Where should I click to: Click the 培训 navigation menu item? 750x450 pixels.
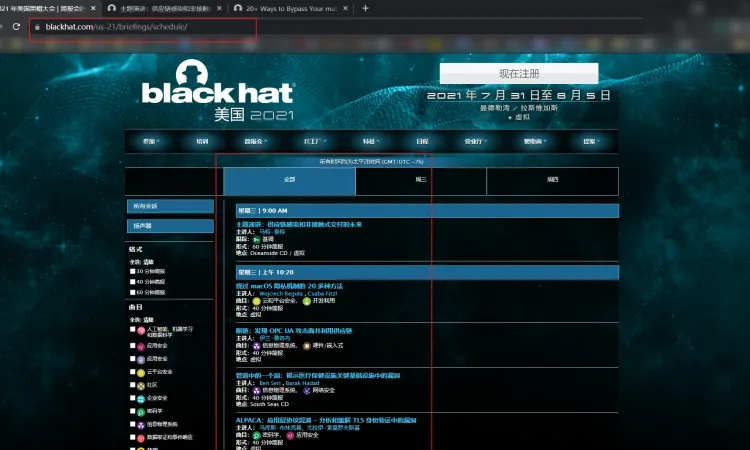click(202, 142)
